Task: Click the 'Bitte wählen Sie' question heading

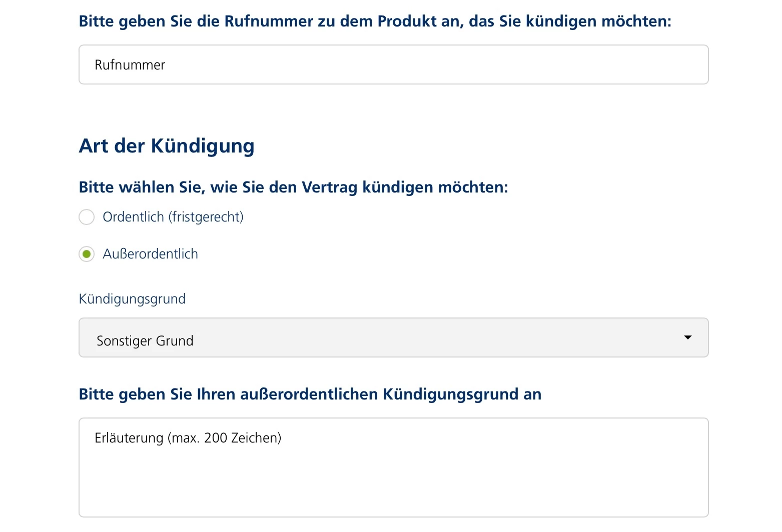Action: [293, 187]
